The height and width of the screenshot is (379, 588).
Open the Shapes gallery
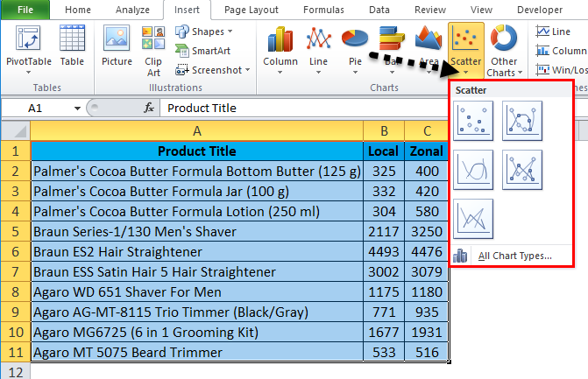[204, 32]
